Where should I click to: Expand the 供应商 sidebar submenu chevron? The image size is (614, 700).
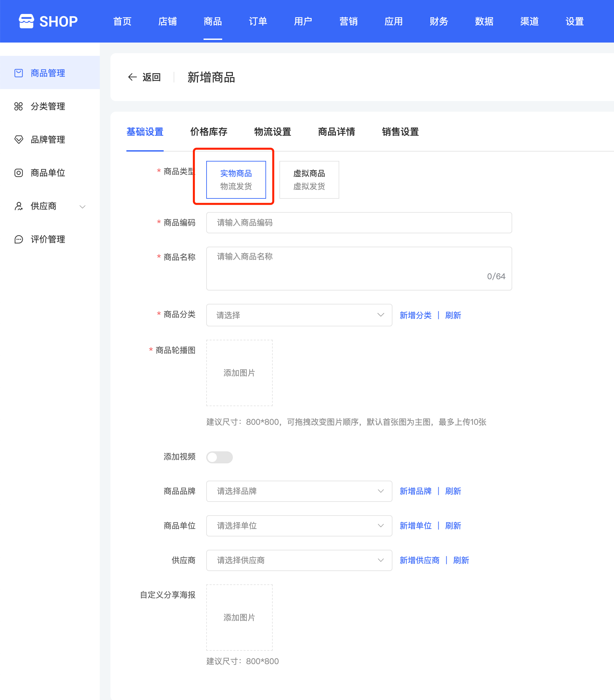82,206
